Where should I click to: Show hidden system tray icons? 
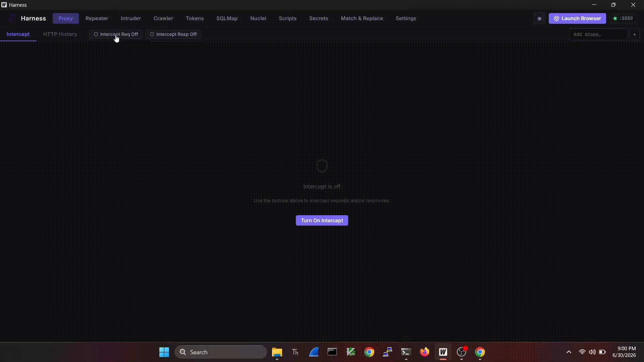tap(569, 352)
